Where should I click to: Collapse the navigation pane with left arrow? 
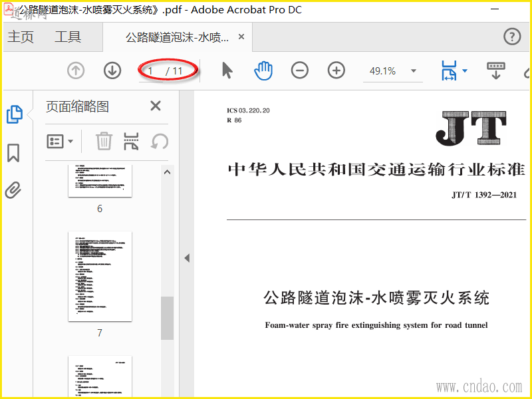(x=187, y=258)
